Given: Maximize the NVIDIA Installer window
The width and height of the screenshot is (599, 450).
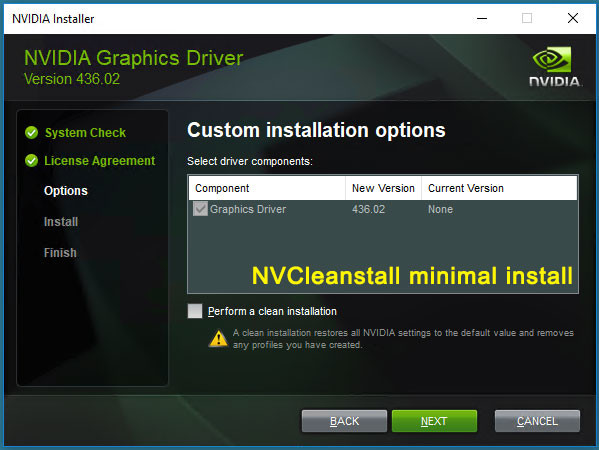Looking at the screenshot, I should [527, 18].
